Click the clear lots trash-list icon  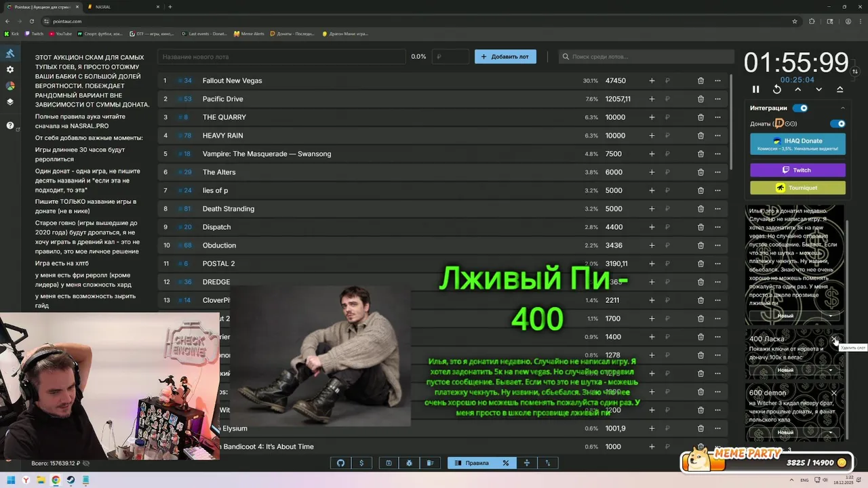[x=431, y=463]
